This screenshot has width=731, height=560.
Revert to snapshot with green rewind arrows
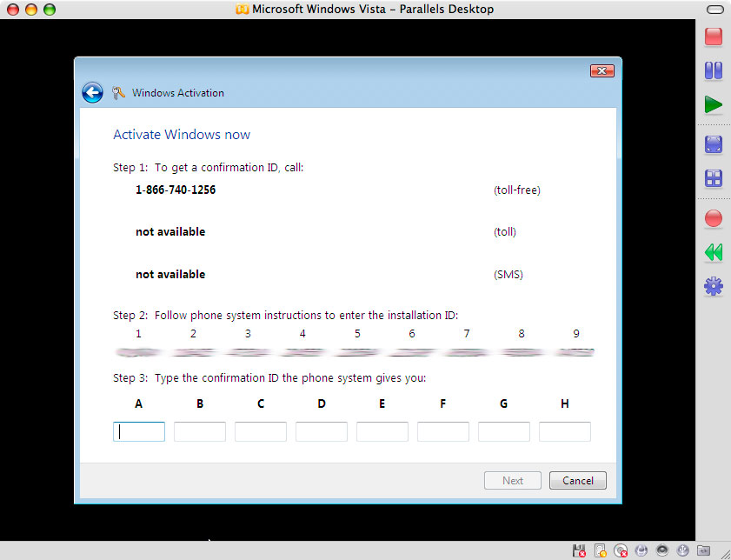click(x=714, y=252)
